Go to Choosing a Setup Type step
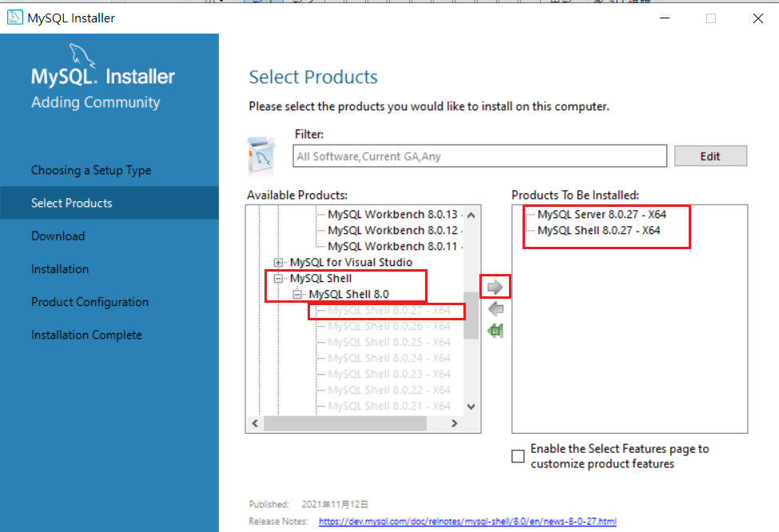The image size is (779, 532). [x=91, y=170]
